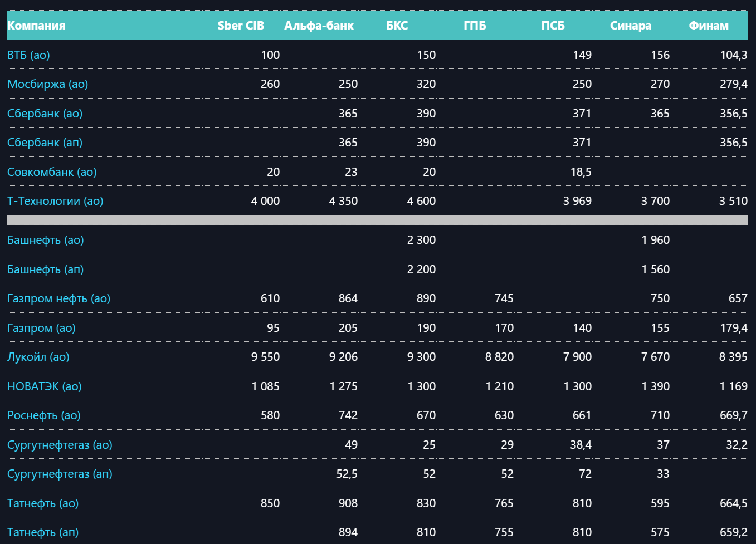Click the ПСБ column header
Image resolution: width=756 pixels, height=544 pixels.
click(x=553, y=26)
